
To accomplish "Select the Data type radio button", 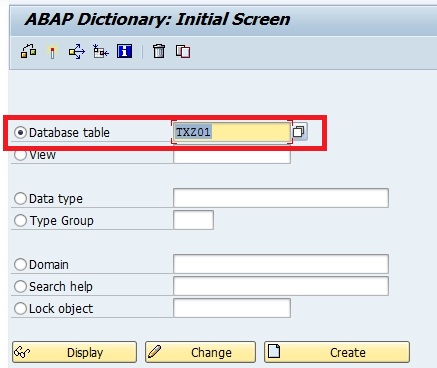I will tap(20, 199).
